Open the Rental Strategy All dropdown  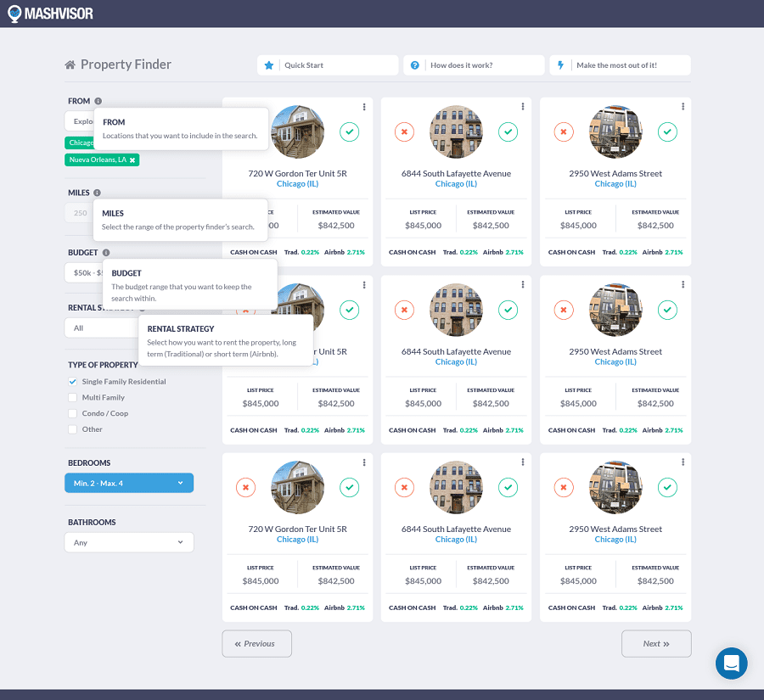(x=100, y=328)
